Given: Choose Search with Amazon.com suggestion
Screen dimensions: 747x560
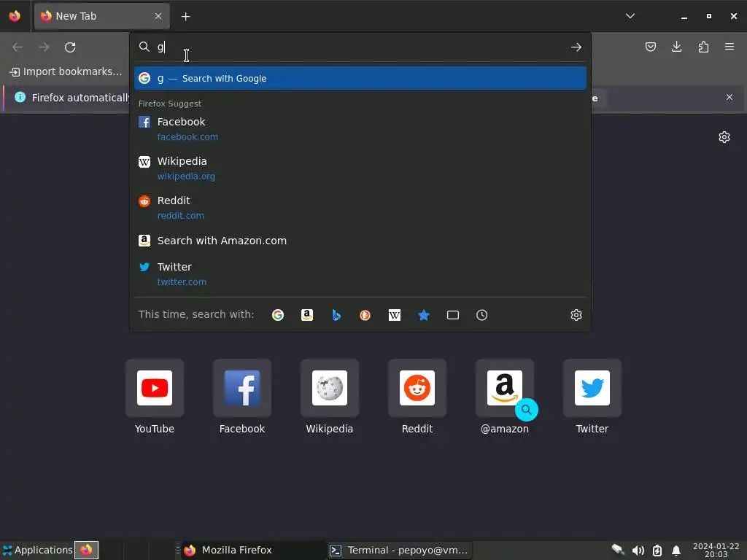Looking at the screenshot, I should [x=360, y=241].
